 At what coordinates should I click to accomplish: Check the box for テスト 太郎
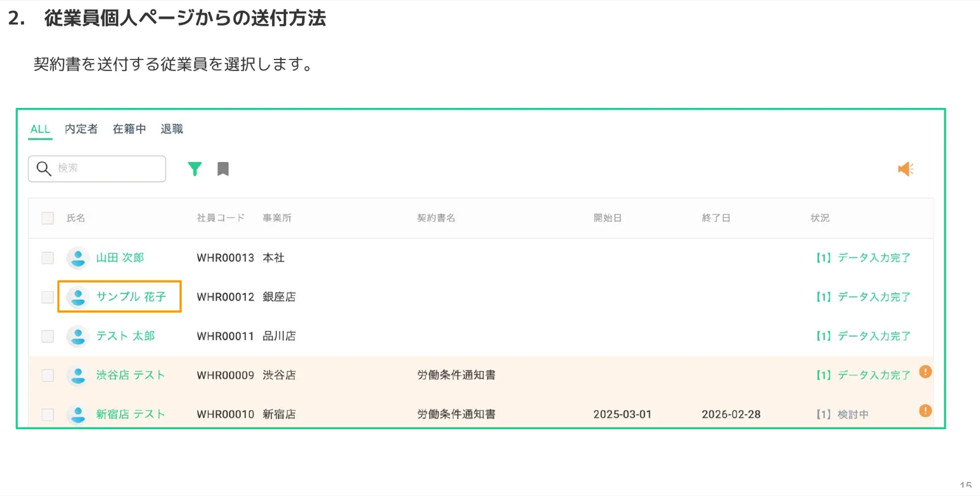point(48,337)
